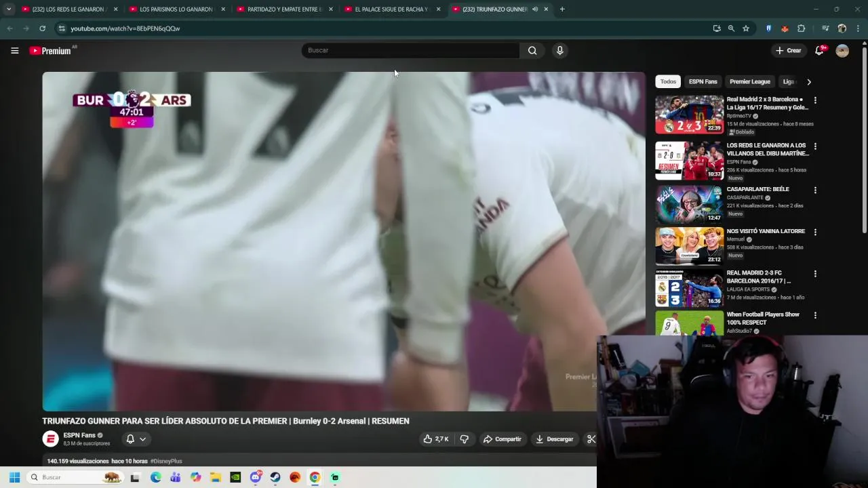The width and height of the screenshot is (868, 488).
Task: Select the ESPN Fans filter chip
Action: (703, 81)
